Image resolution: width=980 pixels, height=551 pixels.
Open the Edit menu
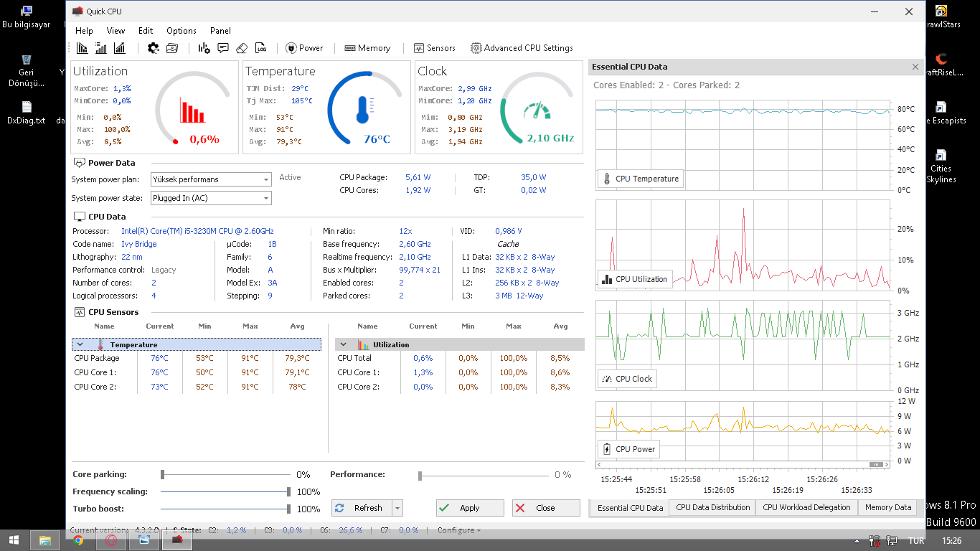[146, 31]
